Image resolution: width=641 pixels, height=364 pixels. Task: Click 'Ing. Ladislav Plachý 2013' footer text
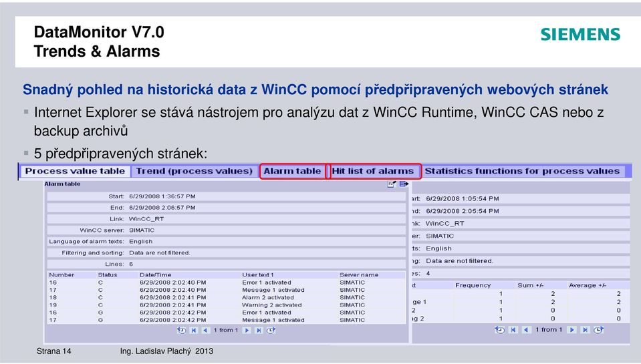167,351
